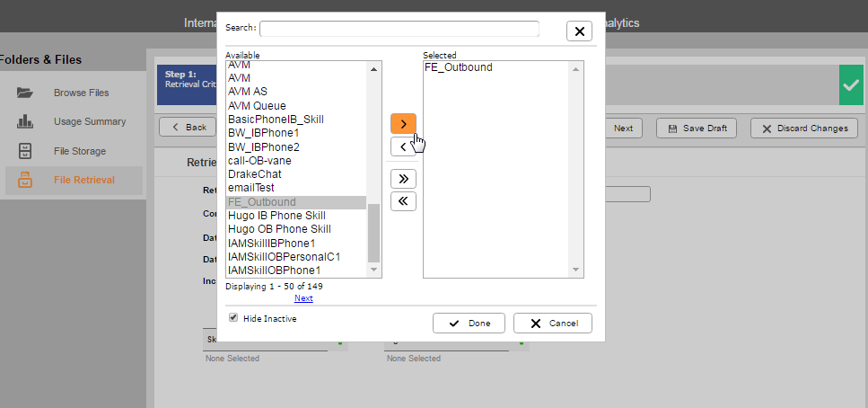Click the Available list scrollbar down arrow

click(x=374, y=270)
